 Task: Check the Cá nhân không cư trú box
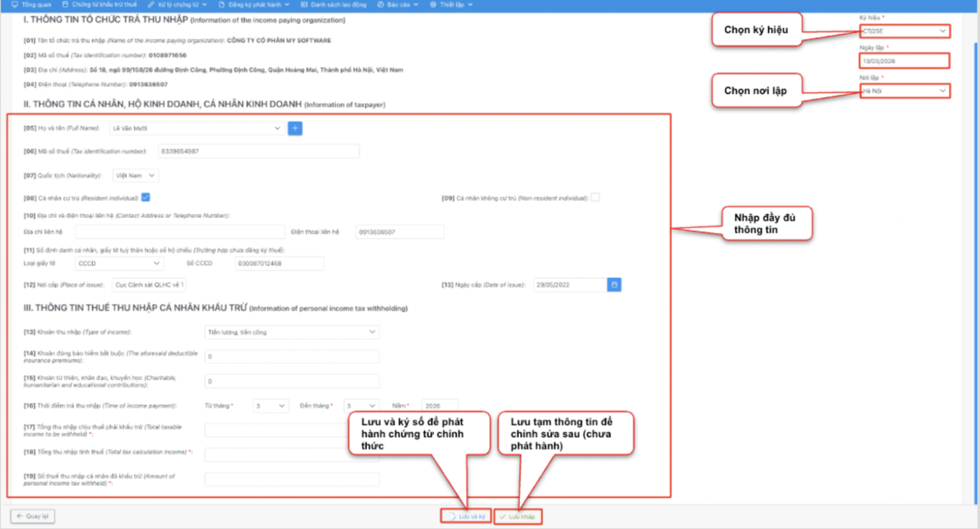click(x=595, y=197)
